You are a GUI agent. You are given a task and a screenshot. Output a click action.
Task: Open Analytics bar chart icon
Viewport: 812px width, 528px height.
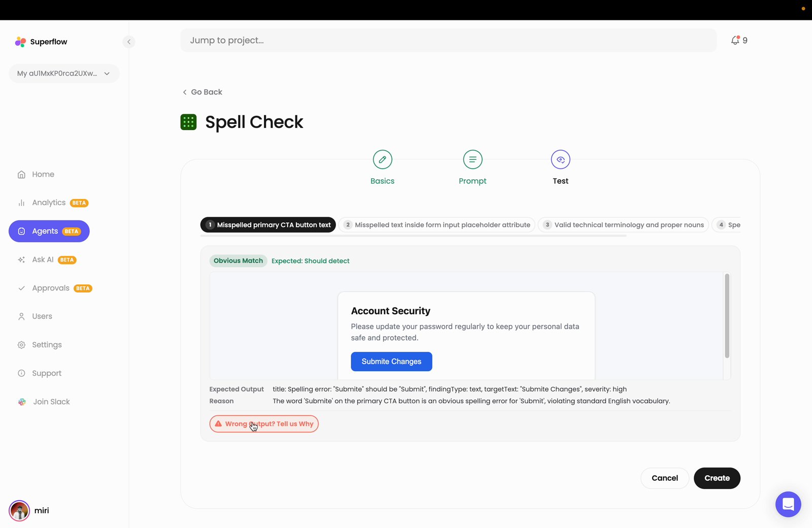tap(21, 203)
